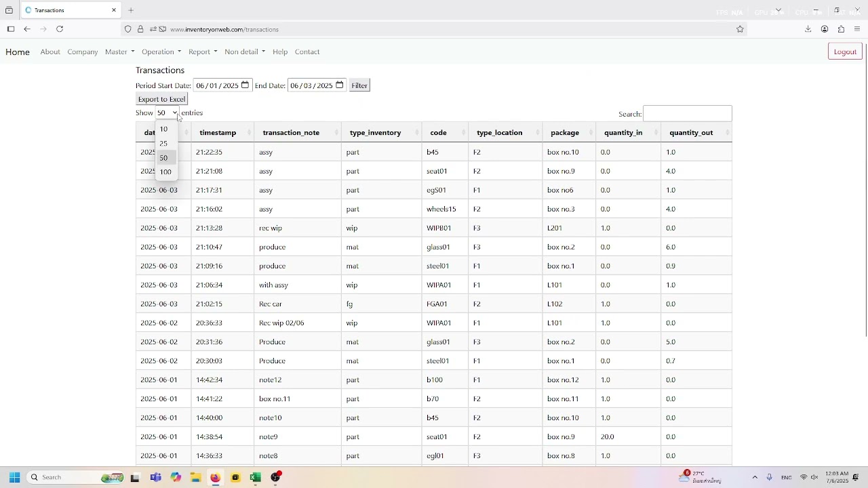Open the Firefox downloads panel
The width and height of the screenshot is (868, 488).
point(808,29)
